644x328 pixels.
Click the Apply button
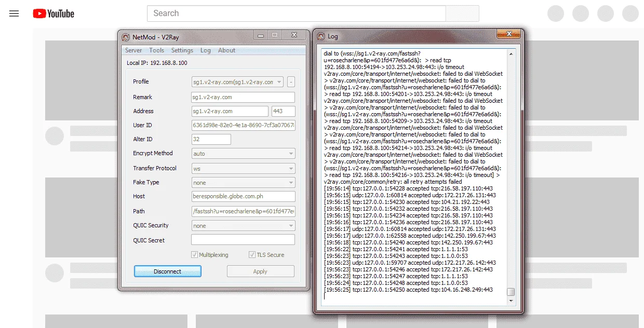coord(260,271)
